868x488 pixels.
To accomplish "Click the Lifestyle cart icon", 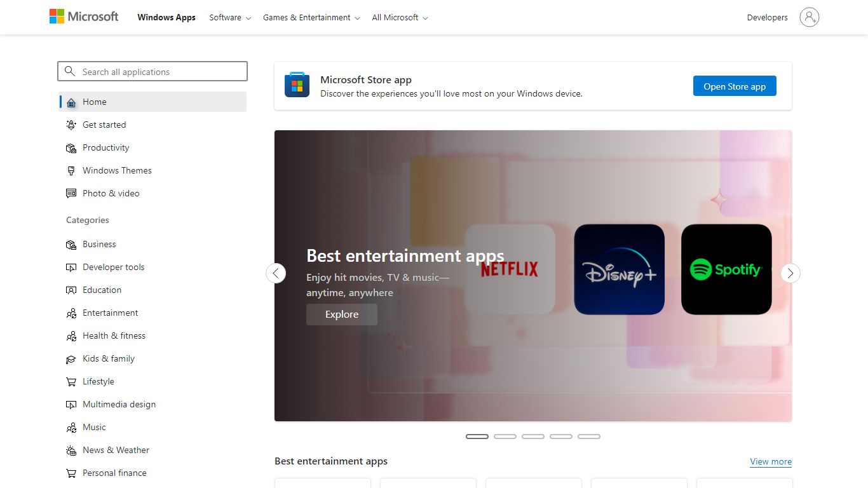I will coord(71,381).
